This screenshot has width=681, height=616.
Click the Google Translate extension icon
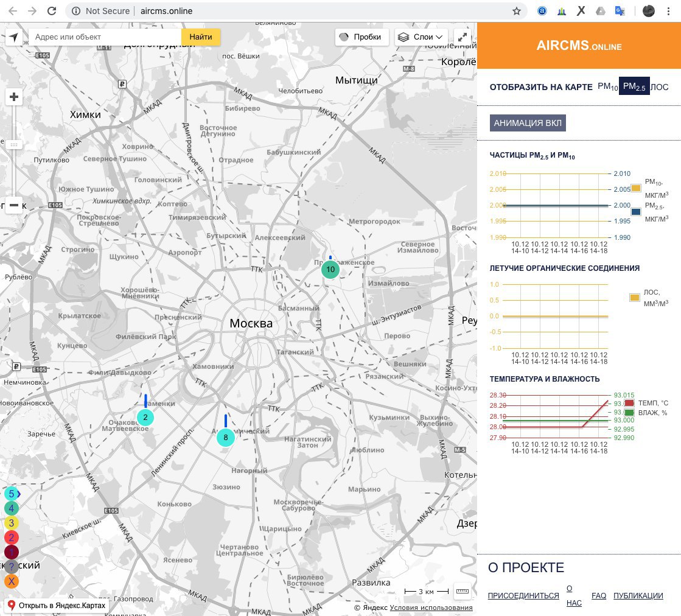point(620,11)
